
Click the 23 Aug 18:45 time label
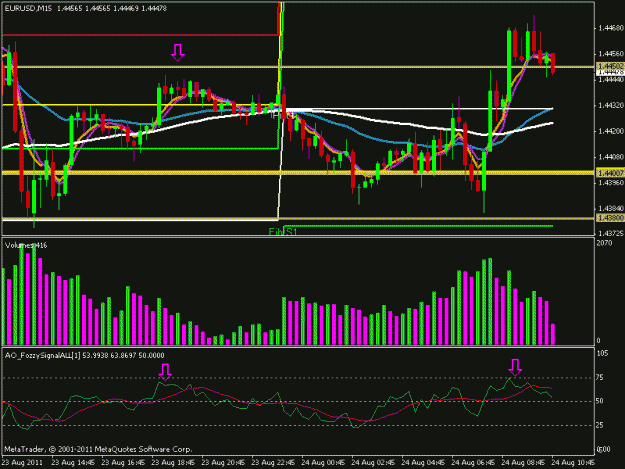pyautogui.click(x=173, y=463)
